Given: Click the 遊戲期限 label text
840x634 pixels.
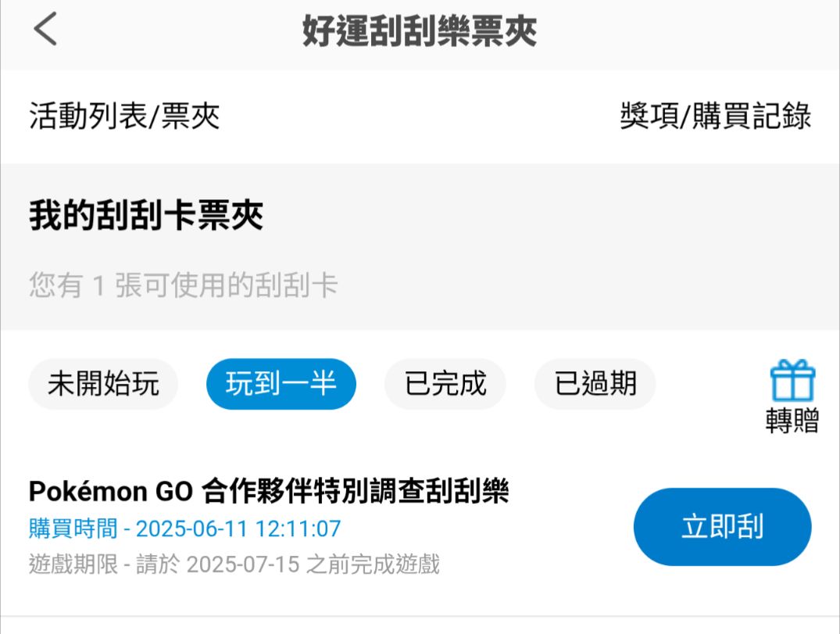Looking at the screenshot, I should 73,564.
